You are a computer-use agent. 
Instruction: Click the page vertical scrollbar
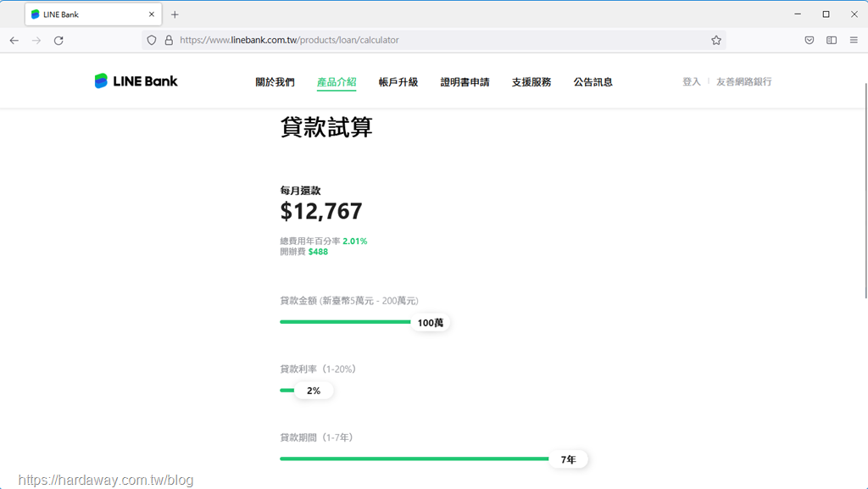(x=865, y=191)
